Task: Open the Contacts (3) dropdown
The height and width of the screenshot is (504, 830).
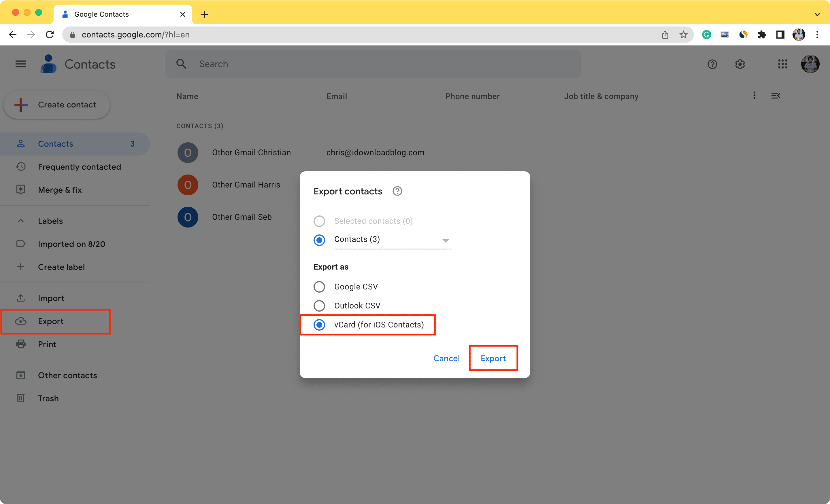Action: 393,240
